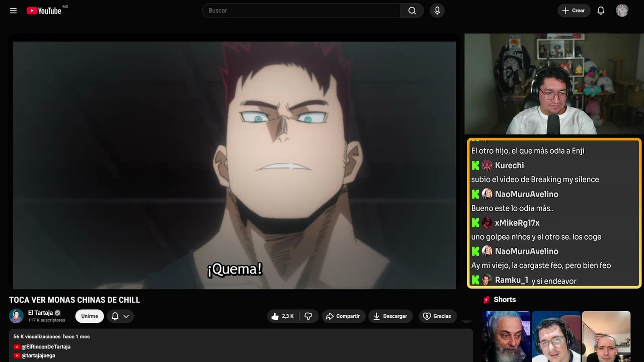Click chat message 'Bueno este lo odia más..'
This screenshot has height=362, width=644.
tap(513, 208)
